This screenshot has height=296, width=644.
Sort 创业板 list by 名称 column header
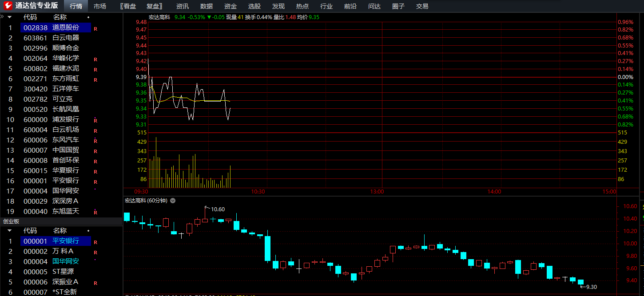60,231
